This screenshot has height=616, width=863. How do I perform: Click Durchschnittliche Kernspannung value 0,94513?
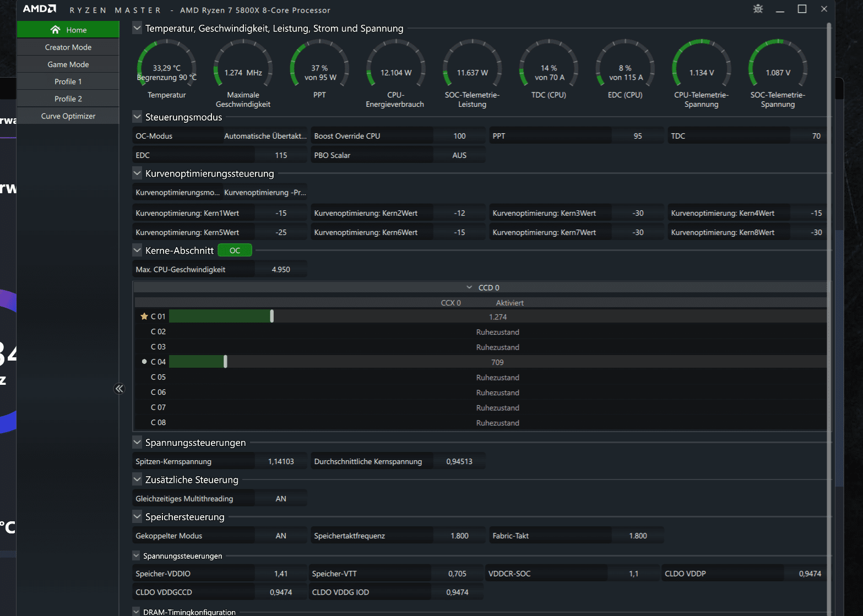click(459, 461)
